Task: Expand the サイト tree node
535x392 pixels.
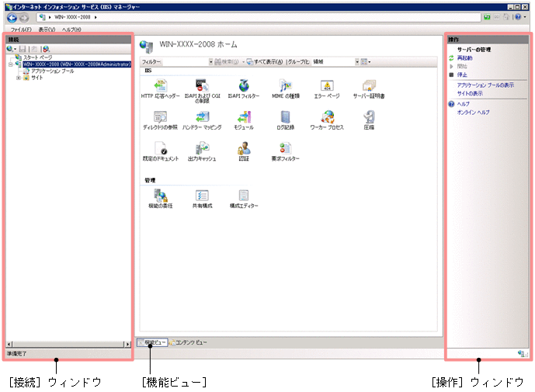Action: 19,78
